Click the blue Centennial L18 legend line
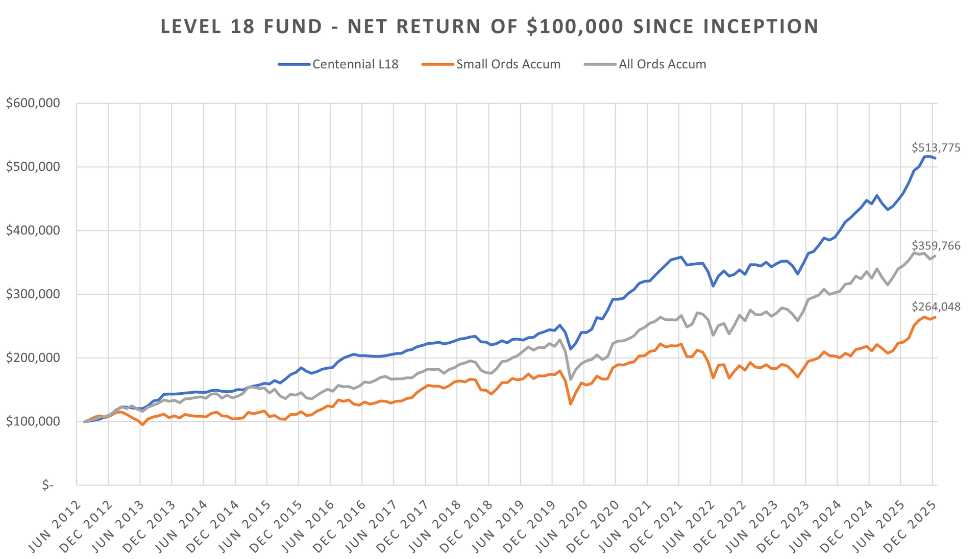The width and height of the screenshot is (980, 559). coord(293,65)
